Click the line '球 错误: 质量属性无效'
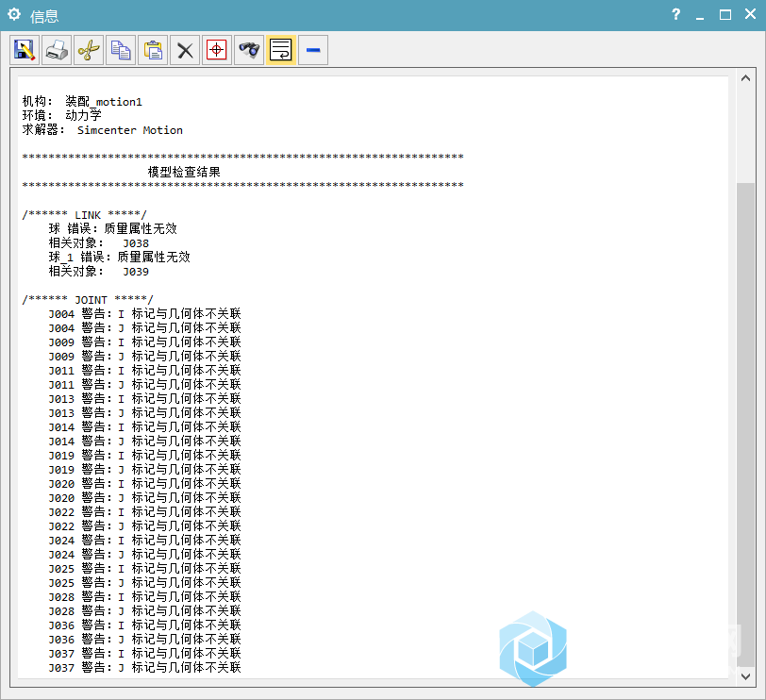The width and height of the screenshot is (766, 700). (x=113, y=228)
